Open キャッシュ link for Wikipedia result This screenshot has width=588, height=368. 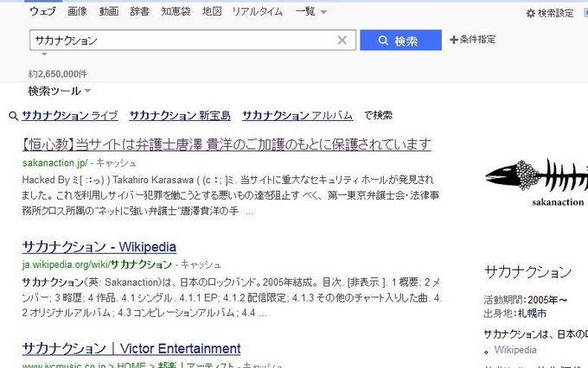click(201, 264)
